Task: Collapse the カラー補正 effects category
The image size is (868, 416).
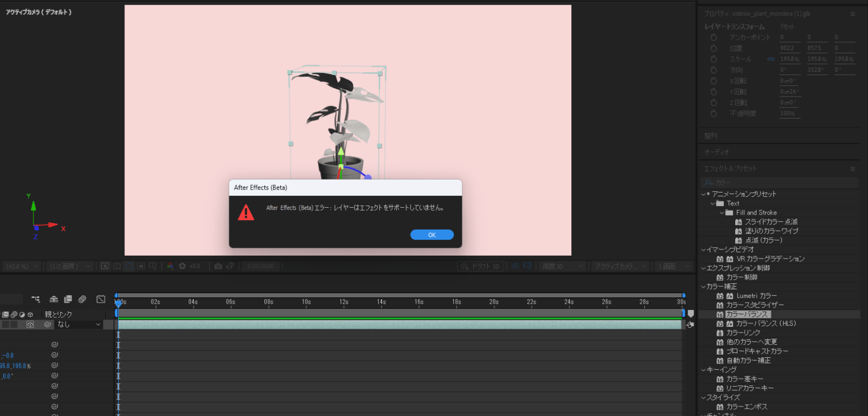Action: tap(704, 287)
